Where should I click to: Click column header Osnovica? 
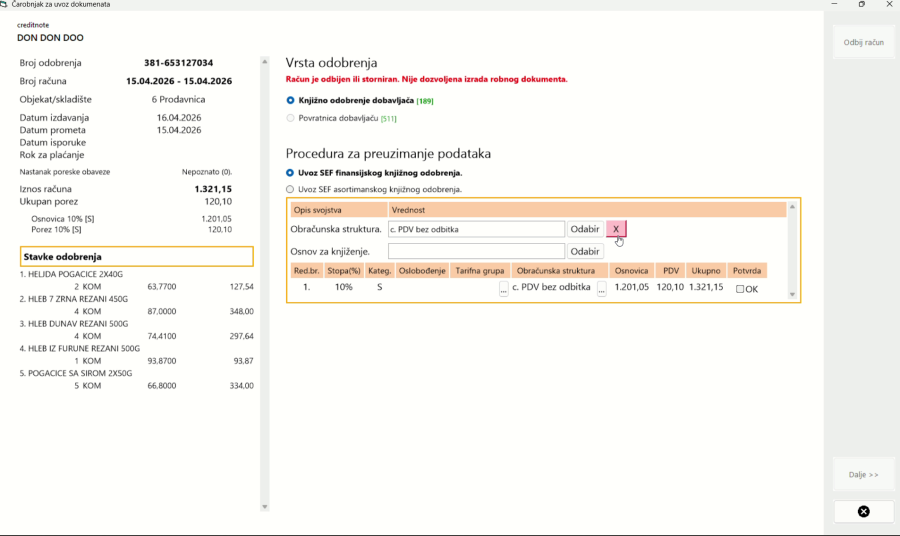pyautogui.click(x=631, y=271)
